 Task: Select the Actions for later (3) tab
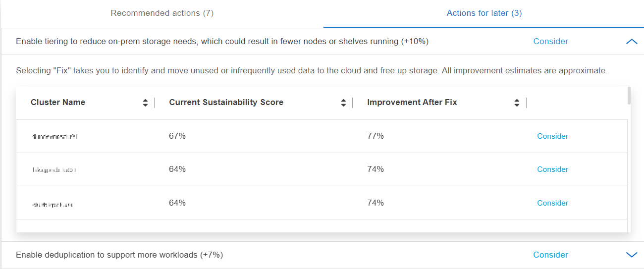(x=484, y=13)
